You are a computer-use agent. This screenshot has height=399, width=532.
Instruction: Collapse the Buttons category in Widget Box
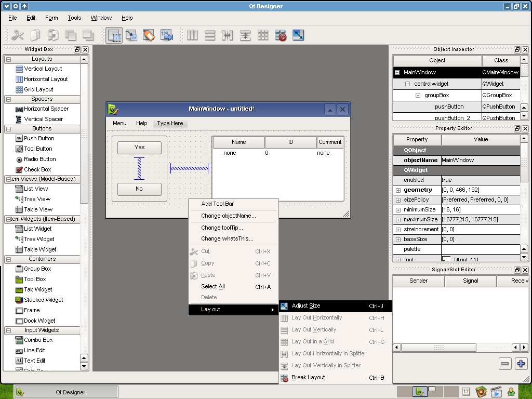(9, 129)
